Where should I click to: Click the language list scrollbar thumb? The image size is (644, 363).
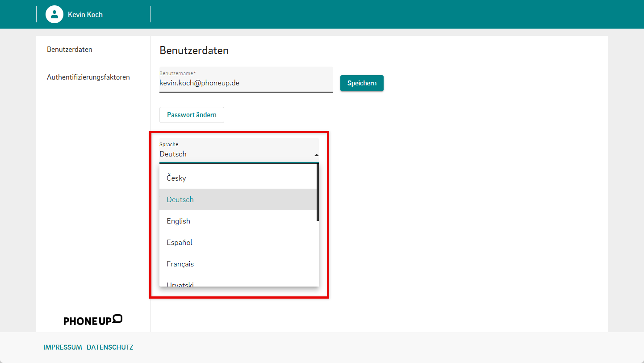coord(318,192)
